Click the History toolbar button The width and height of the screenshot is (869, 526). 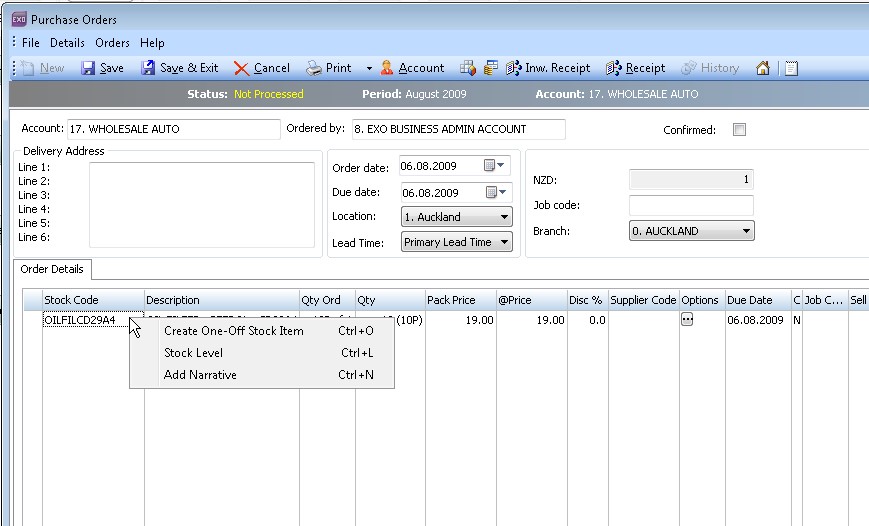click(x=710, y=68)
